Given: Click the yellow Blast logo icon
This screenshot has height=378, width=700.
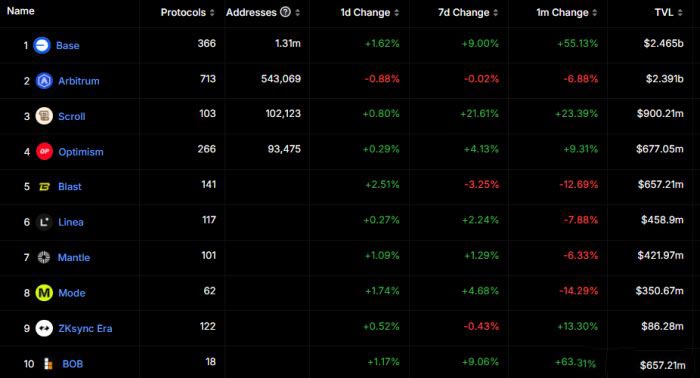Looking at the screenshot, I should click(44, 187).
